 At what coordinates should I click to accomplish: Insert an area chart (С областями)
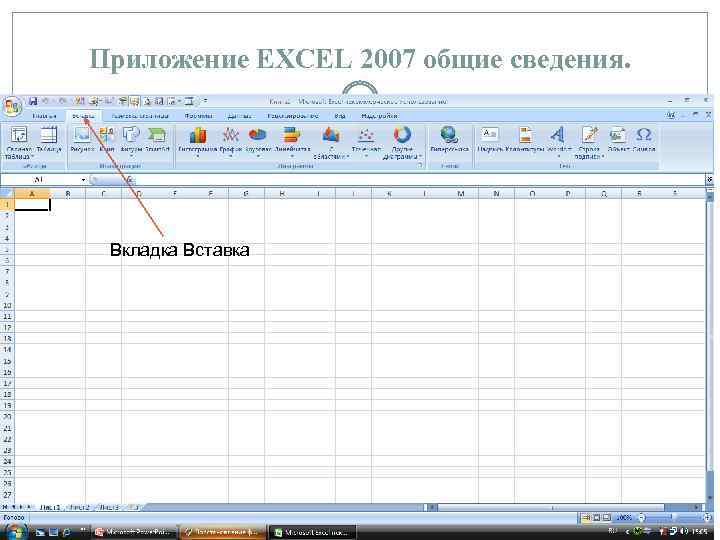pyautogui.click(x=331, y=143)
